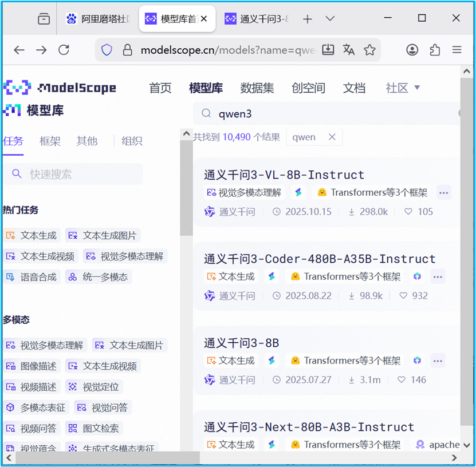This screenshot has width=476, height=467.
Task: Open 创空间 in the top navigation
Action: [308, 88]
